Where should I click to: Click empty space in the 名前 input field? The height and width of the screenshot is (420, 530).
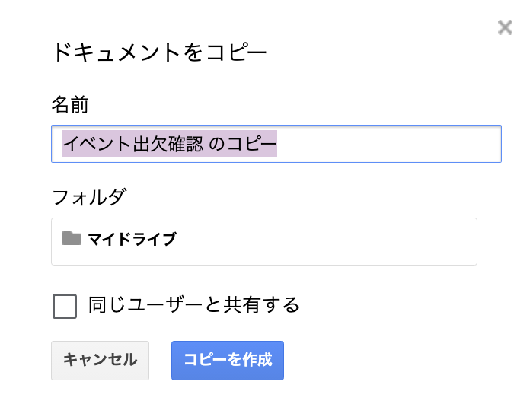(388, 144)
